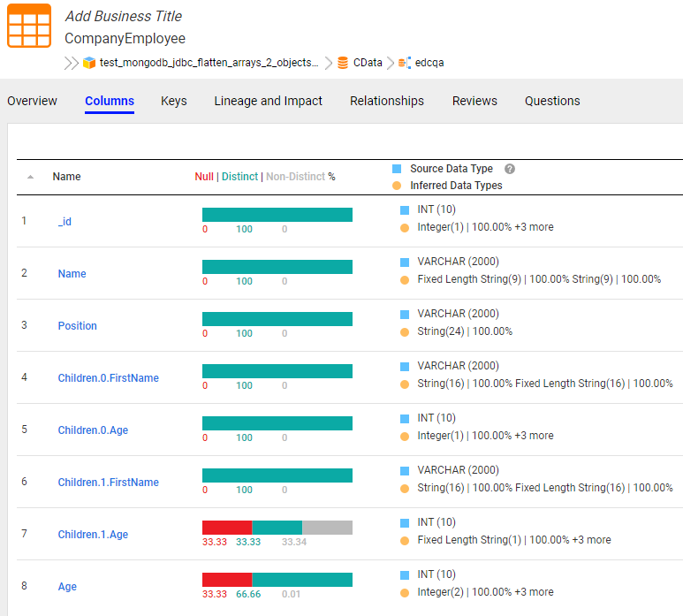
Task: Switch to the Questions tab
Action: click(x=552, y=101)
